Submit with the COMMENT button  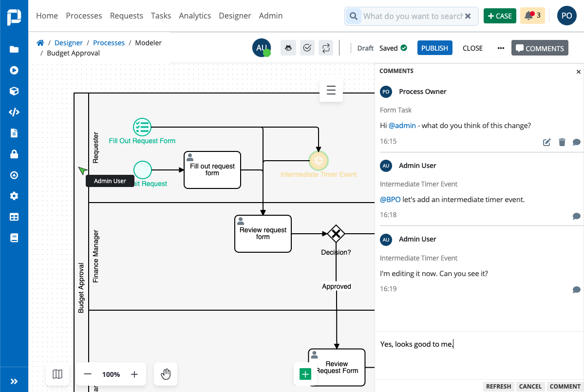(x=565, y=387)
